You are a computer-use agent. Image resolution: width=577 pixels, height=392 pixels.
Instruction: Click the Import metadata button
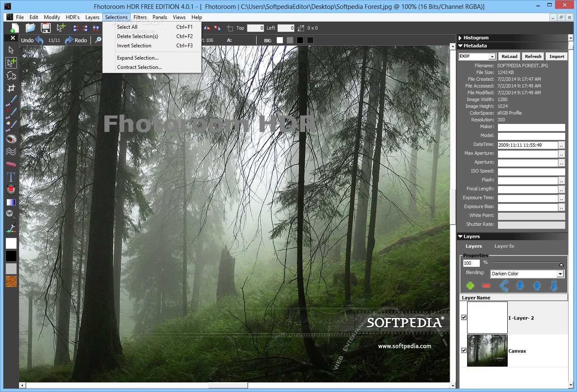coord(557,56)
